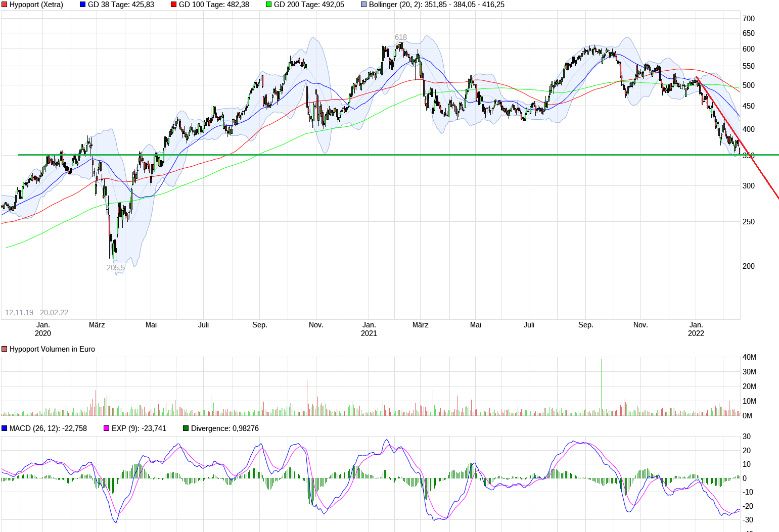
Task: Pick the dark-green Divergence swatch
Action: [186, 428]
